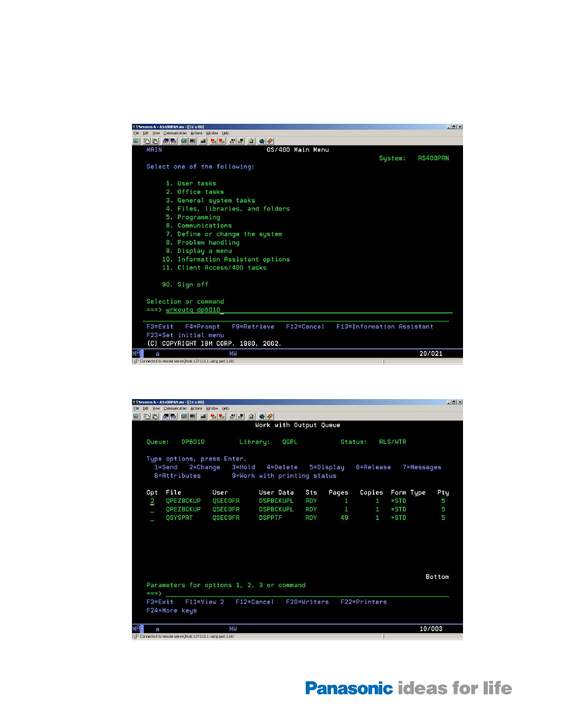Click Paste icon in Output Queue session toolbar
Image resolution: width=562 pixels, height=728 pixels.
click(x=155, y=416)
